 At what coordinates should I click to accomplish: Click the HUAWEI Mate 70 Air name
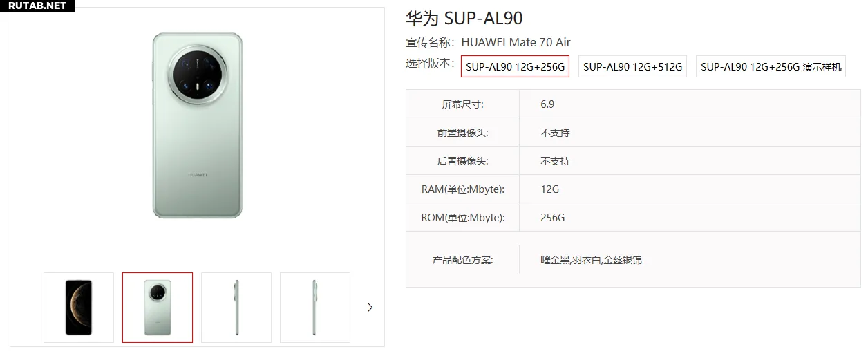pos(516,42)
